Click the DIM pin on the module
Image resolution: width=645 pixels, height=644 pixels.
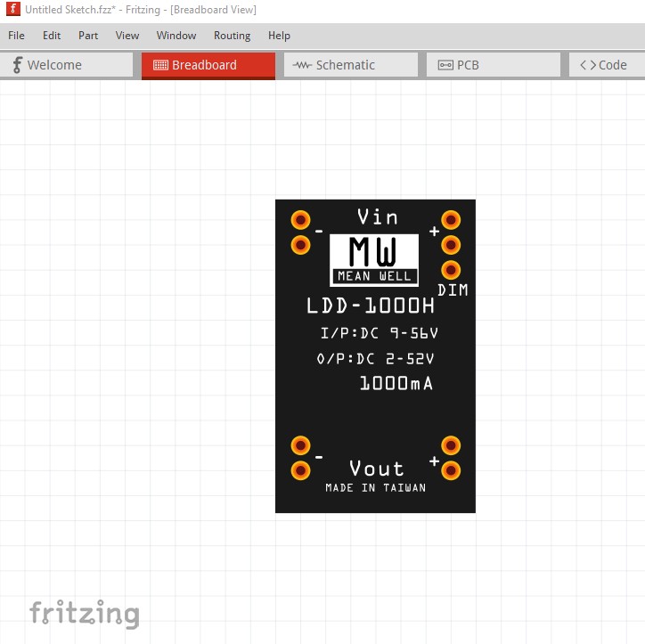click(451, 270)
